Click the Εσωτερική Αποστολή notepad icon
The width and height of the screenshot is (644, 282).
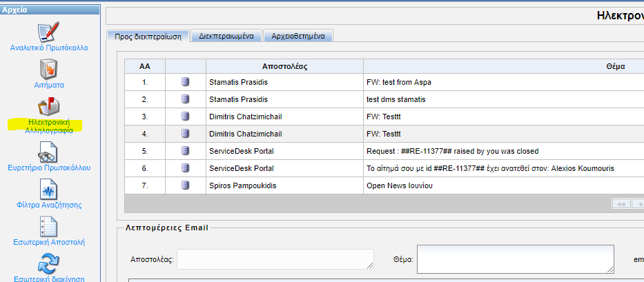coord(49,226)
